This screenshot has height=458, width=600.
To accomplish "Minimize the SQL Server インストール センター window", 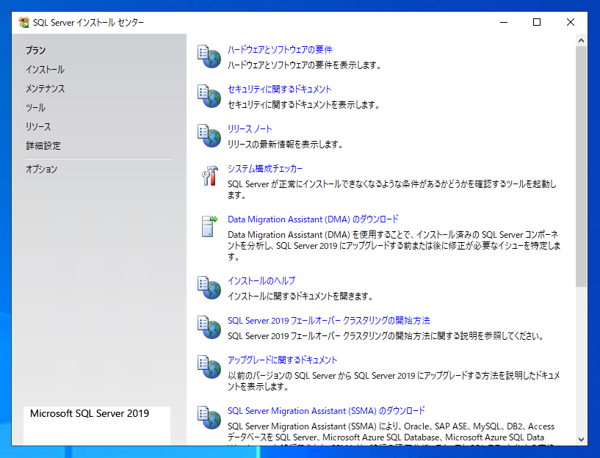I will click(x=504, y=23).
